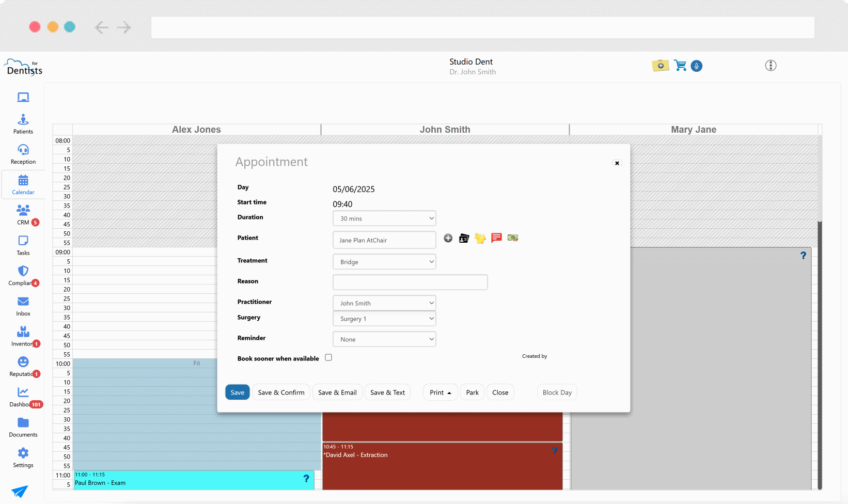Click the Save & Confirm button
The width and height of the screenshot is (848, 504).
click(x=281, y=392)
